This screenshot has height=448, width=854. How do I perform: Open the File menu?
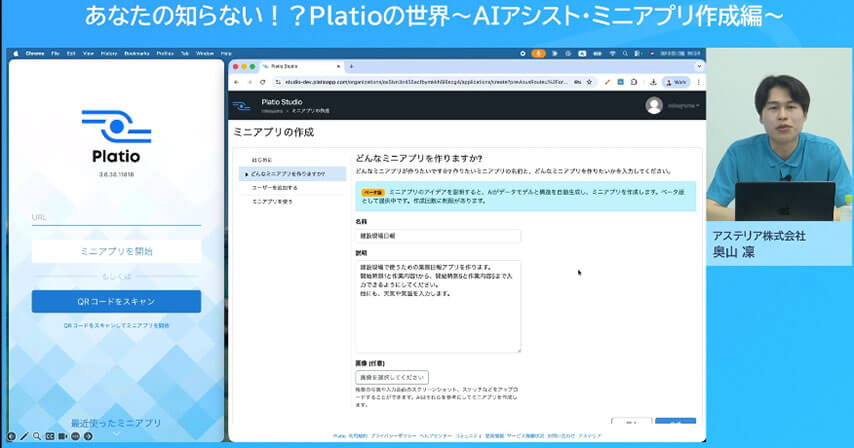point(55,53)
